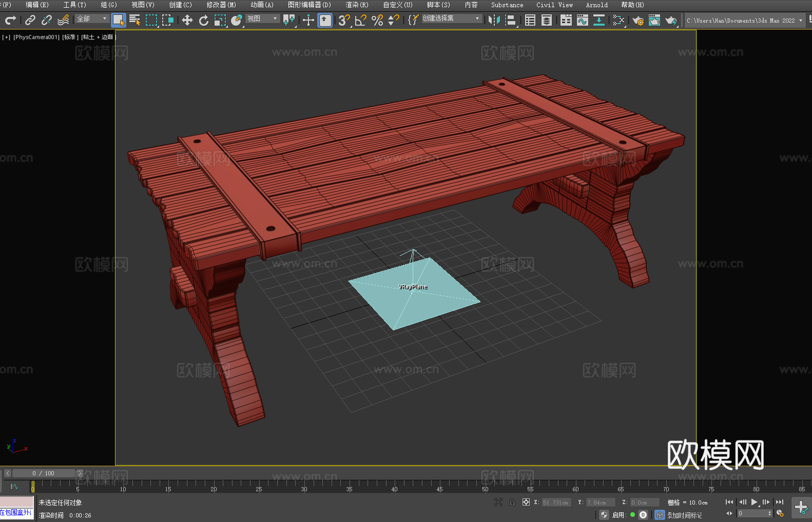This screenshot has height=522, width=812.
Task: Click the download-arrow icon after Curve Editor
Action: 599,20
